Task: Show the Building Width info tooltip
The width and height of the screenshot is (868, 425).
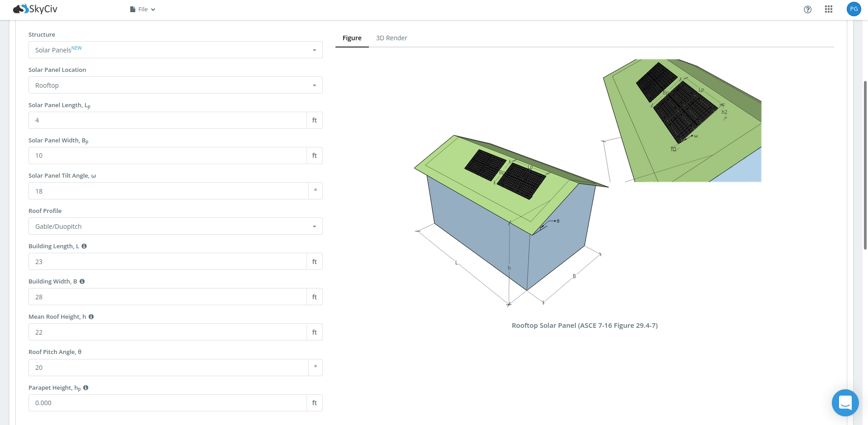Action: pyautogui.click(x=82, y=281)
